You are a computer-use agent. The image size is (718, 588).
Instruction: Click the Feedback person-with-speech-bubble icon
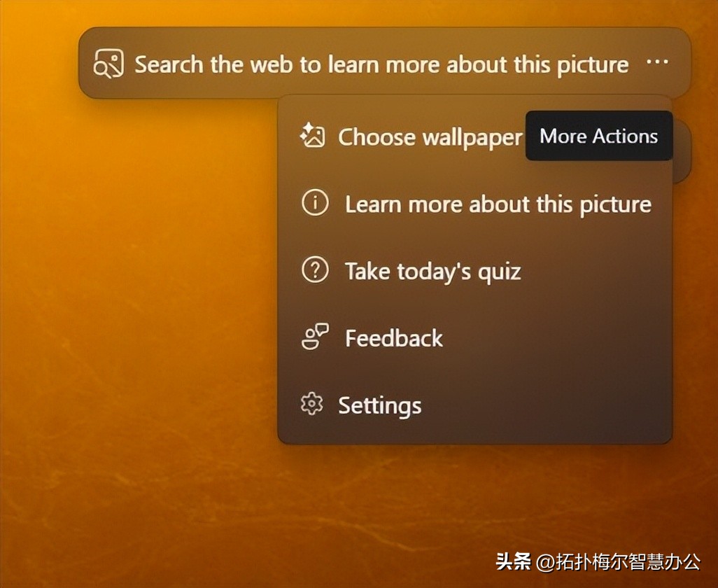pyautogui.click(x=314, y=337)
